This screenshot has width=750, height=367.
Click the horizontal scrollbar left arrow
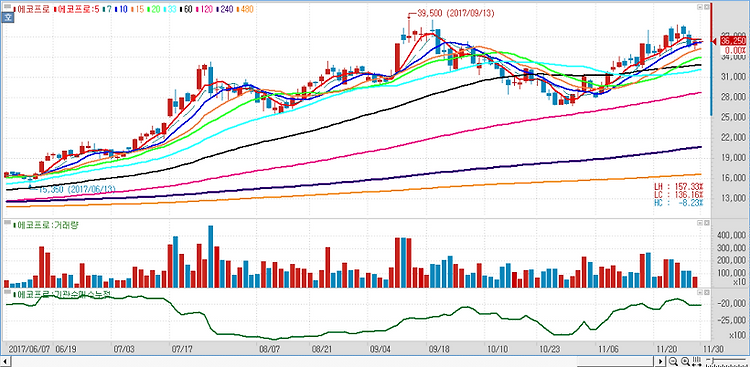[6, 361]
